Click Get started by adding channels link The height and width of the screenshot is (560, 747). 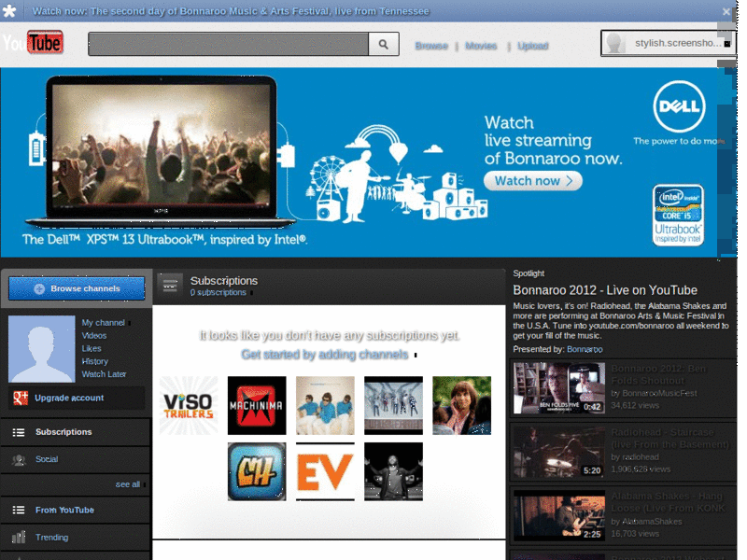325,355
